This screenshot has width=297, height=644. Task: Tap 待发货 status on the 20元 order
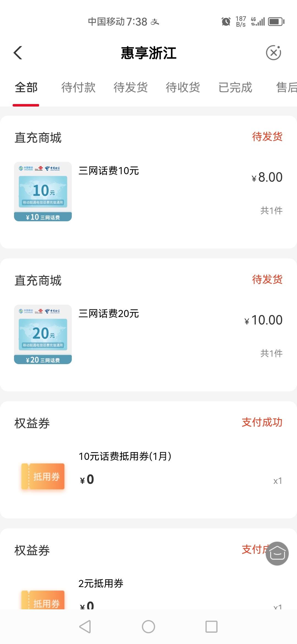coord(267,279)
